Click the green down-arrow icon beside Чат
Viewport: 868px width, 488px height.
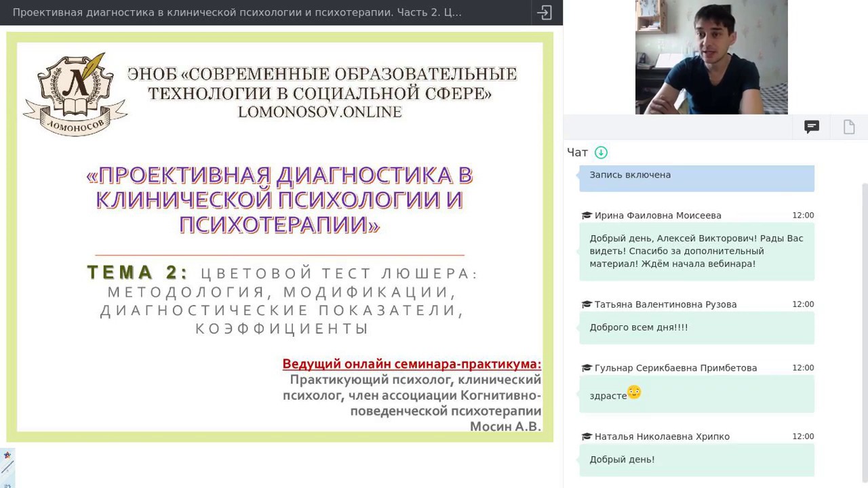pyautogui.click(x=601, y=152)
